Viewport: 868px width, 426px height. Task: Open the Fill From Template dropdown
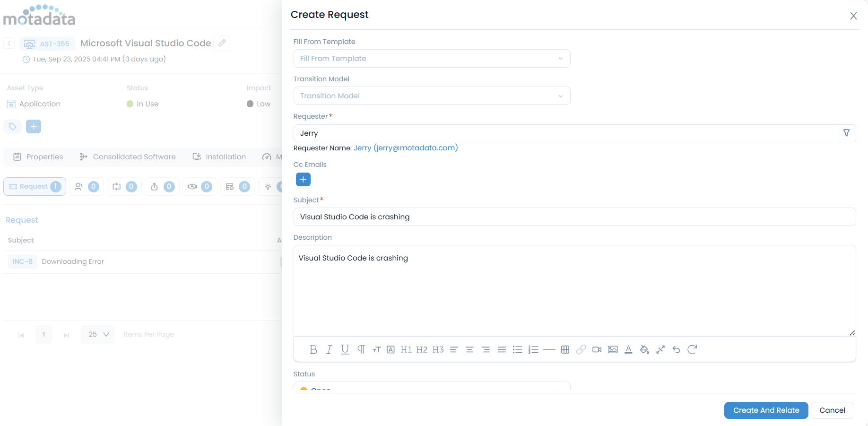click(x=432, y=58)
